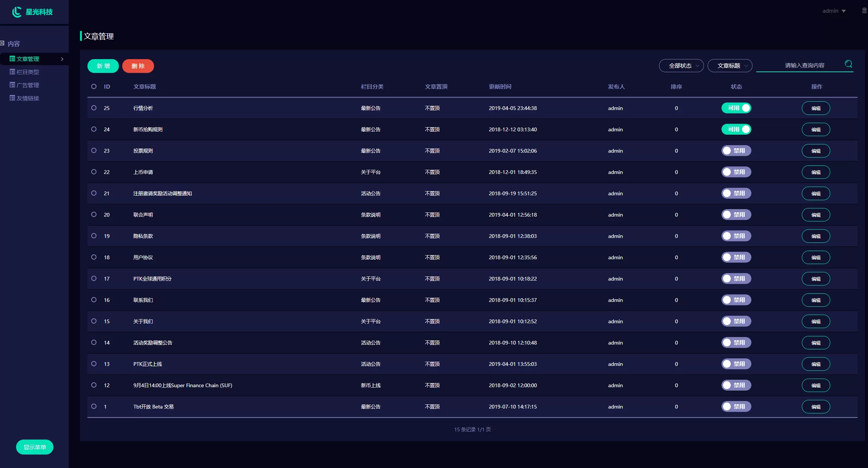Click the 广告管理 sidebar icon

click(12, 85)
